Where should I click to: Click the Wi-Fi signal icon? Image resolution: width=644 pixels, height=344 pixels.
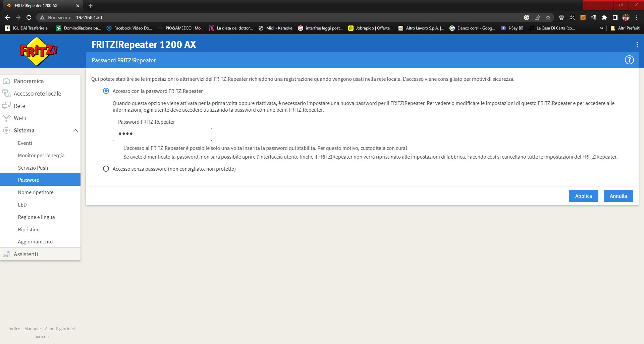tap(6, 118)
